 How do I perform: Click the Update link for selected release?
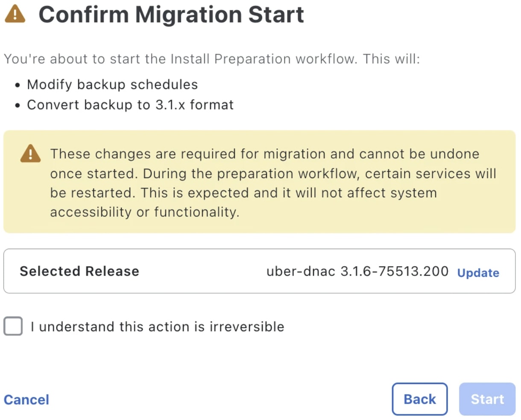click(478, 273)
